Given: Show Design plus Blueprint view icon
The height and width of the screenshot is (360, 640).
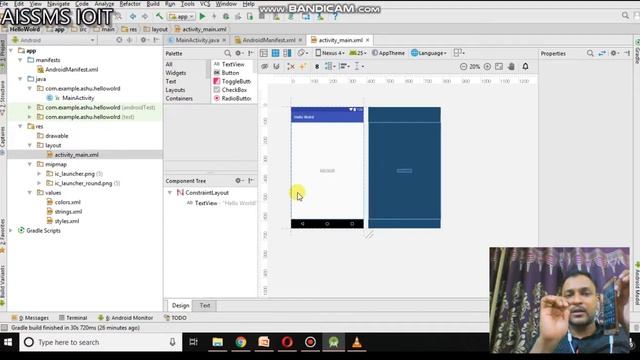Looking at the screenshot, I should coord(287,53).
